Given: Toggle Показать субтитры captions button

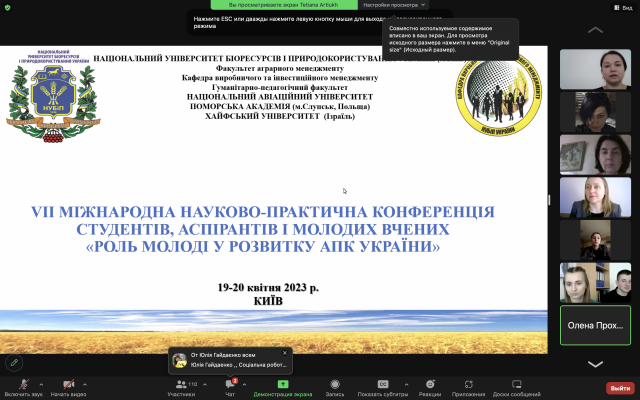Looking at the screenshot, I should coord(382,388).
